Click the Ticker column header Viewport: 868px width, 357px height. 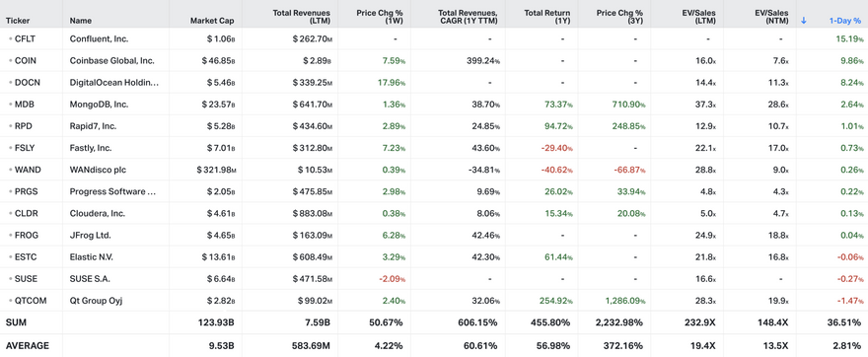click(18, 21)
